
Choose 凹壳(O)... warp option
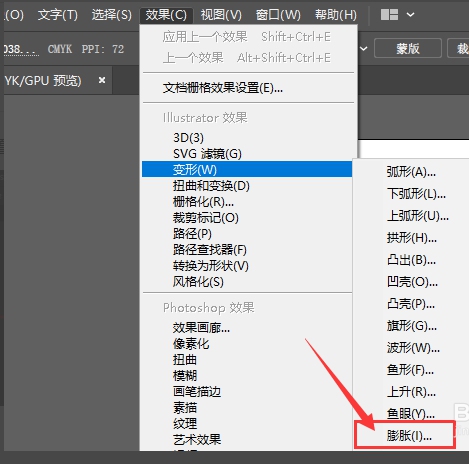pyautogui.click(x=411, y=282)
